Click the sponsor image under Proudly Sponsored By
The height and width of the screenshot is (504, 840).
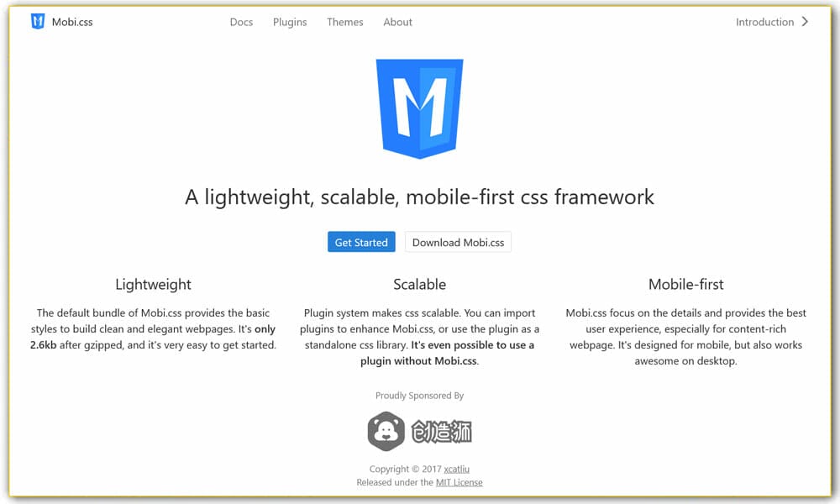click(420, 430)
